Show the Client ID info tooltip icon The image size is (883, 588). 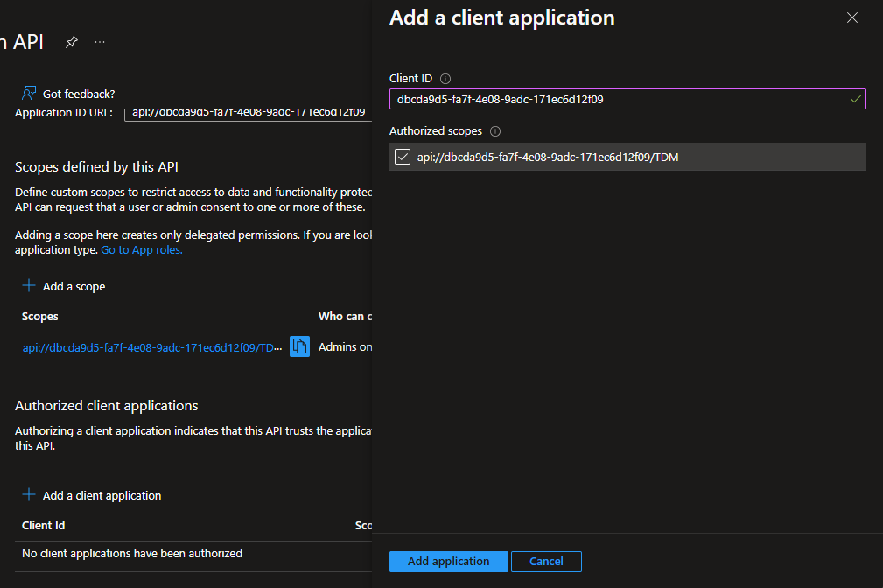click(445, 79)
